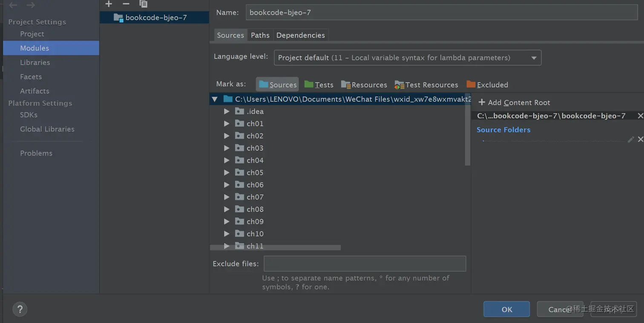This screenshot has height=323, width=644.
Task: Expand the ch01 folder
Action: [x=227, y=124]
